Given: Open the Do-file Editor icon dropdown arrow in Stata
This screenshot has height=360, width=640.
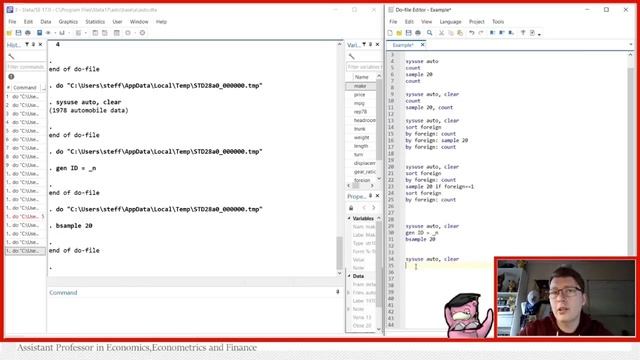Looking at the screenshot, I should tap(86, 33).
